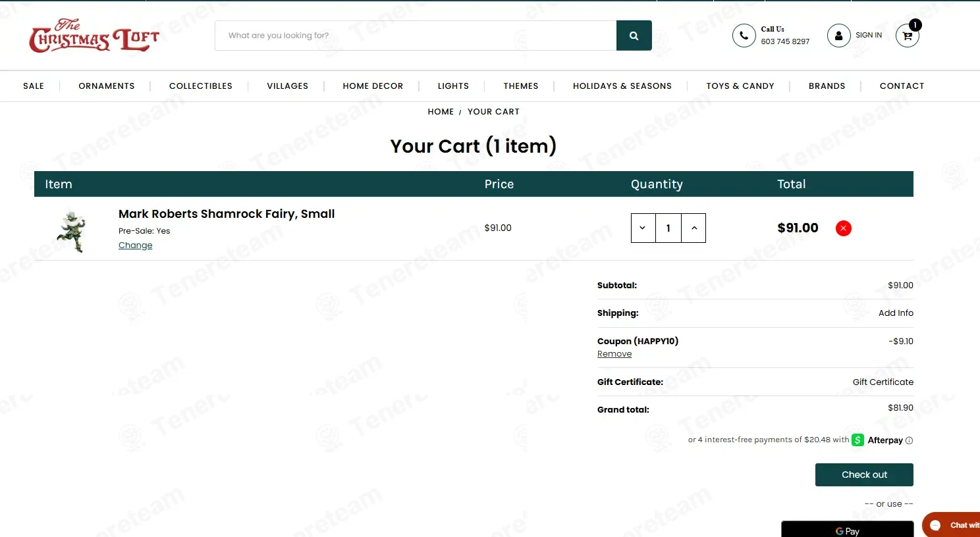Click the search magnifier button
Image resolution: width=980 pixels, height=537 pixels.
pyautogui.click(x=634, y=36)
